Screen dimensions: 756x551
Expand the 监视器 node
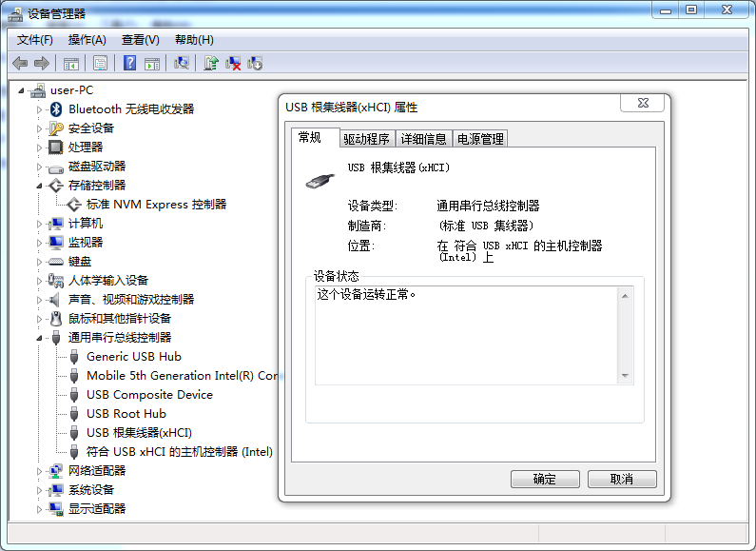(x=40, y=243)
